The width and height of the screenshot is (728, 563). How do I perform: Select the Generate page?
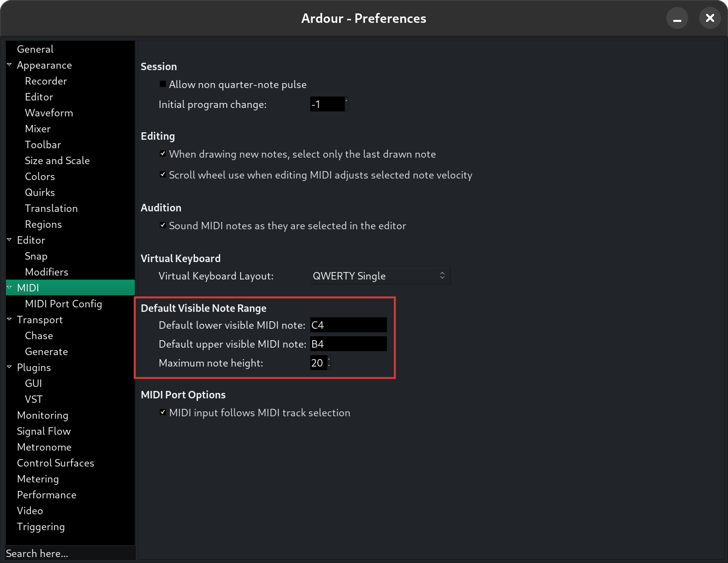tap(46, 351)
